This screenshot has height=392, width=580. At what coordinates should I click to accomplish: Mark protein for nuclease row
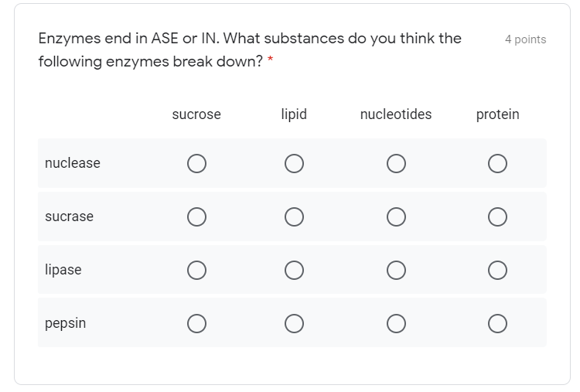(x=497, y=163)
